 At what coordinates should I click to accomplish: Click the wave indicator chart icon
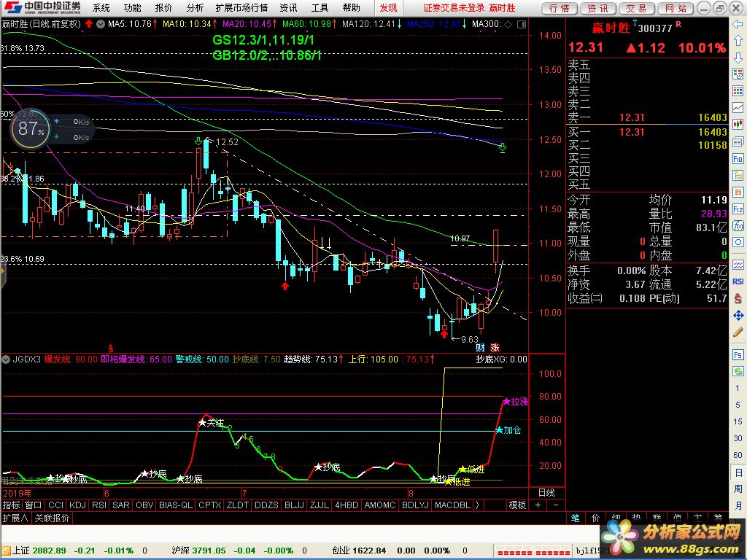click(738, 265)
